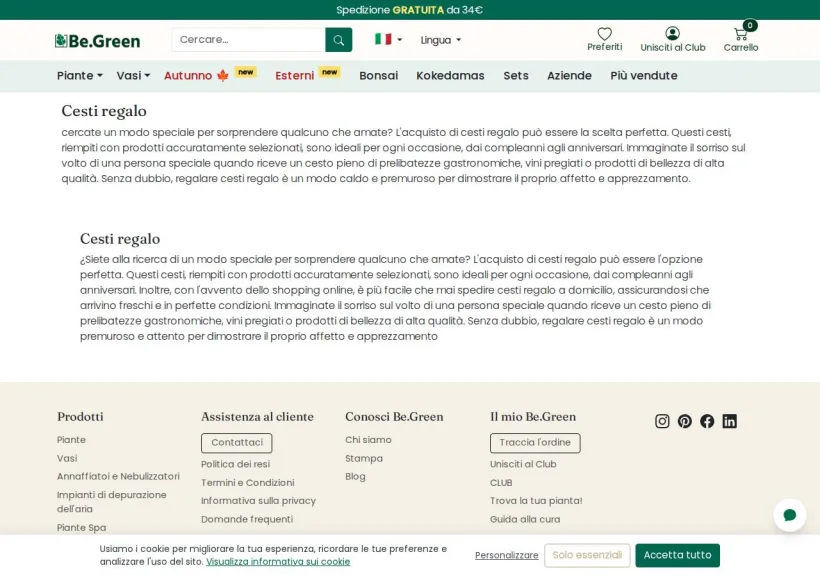The width and height of the screenshot is (820, 577).
Task: Click the search magnifier button
Action: click(x=338, y=40)
